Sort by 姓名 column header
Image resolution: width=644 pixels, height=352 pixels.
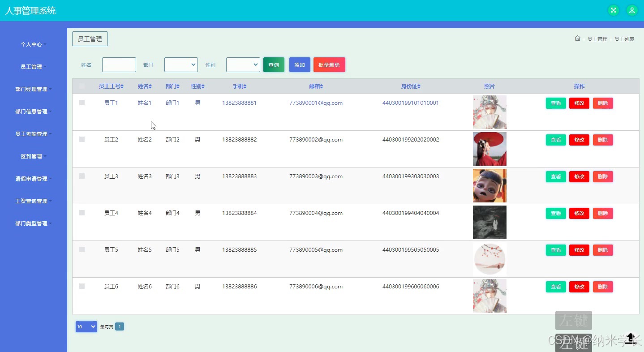point(145,86)
